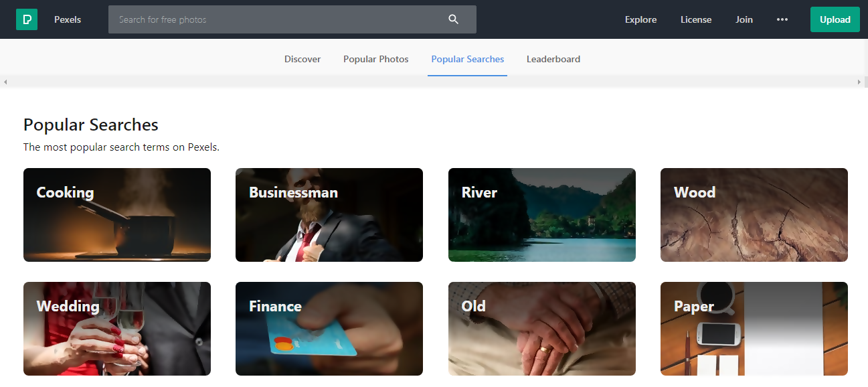The image size is (868, 387).
Task: Open the Businessman search thumbnail
Action: [x=329, y=215]
